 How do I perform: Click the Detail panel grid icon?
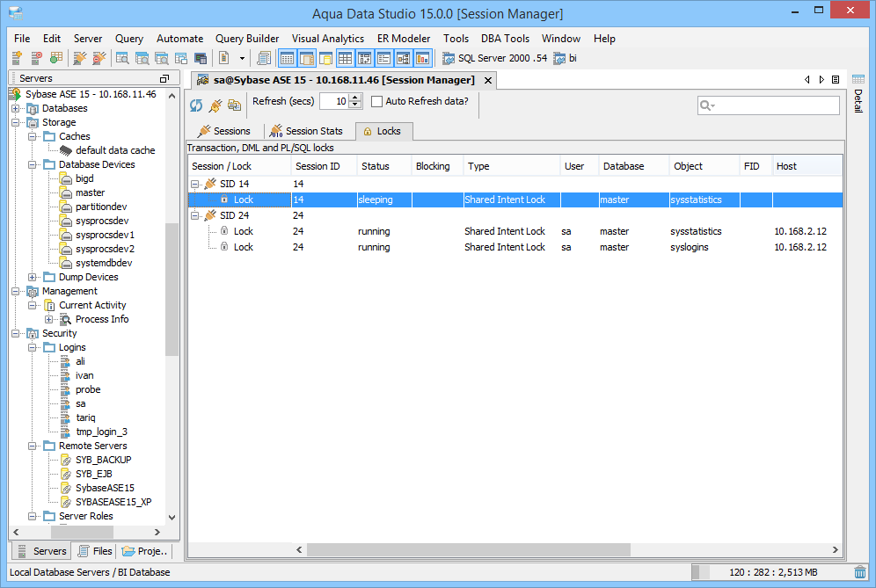tap(858, 79)
